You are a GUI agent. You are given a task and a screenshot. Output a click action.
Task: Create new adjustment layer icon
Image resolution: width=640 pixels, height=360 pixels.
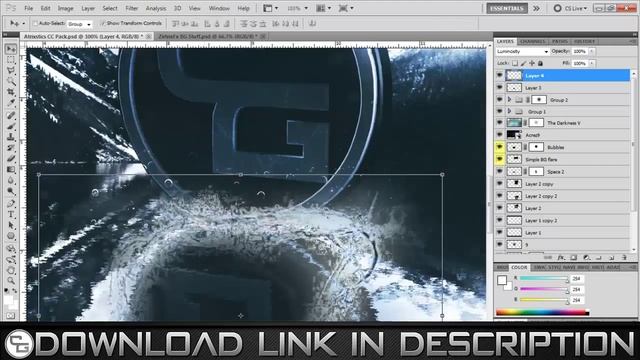pos(586,258)
